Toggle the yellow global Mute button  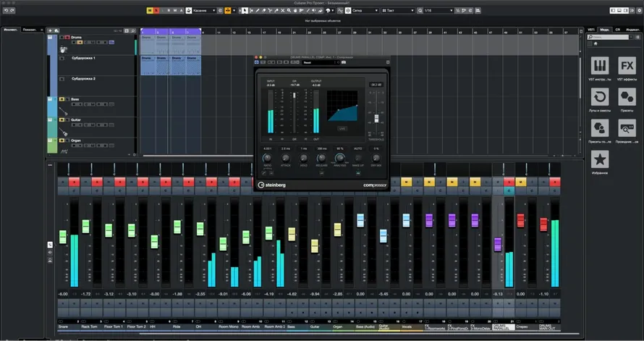click(150, 10)
